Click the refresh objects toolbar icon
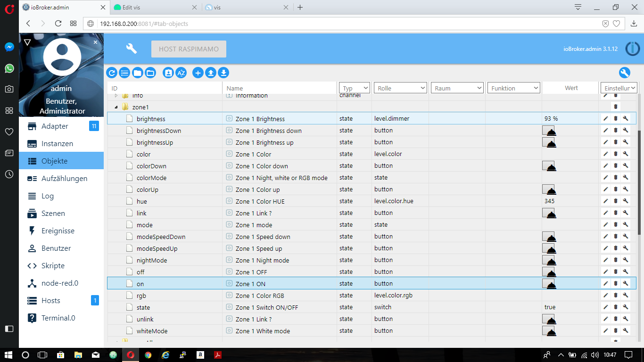The image size is (644, 362). click(x=112, y=73)
